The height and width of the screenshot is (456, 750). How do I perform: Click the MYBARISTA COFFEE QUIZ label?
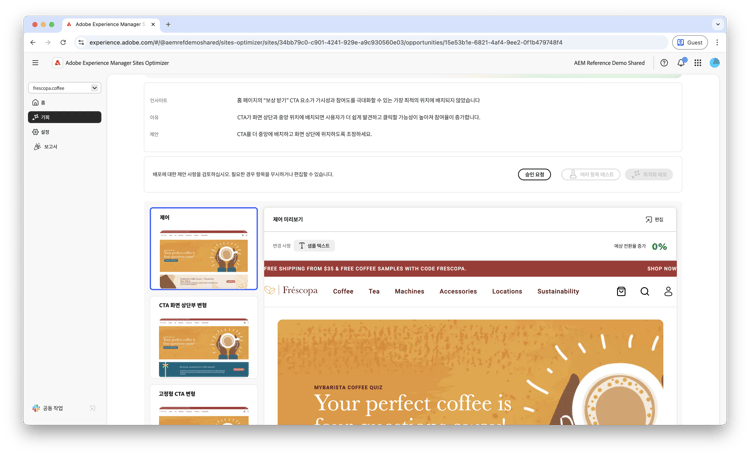pyautogui.click(x=348, y=388)
